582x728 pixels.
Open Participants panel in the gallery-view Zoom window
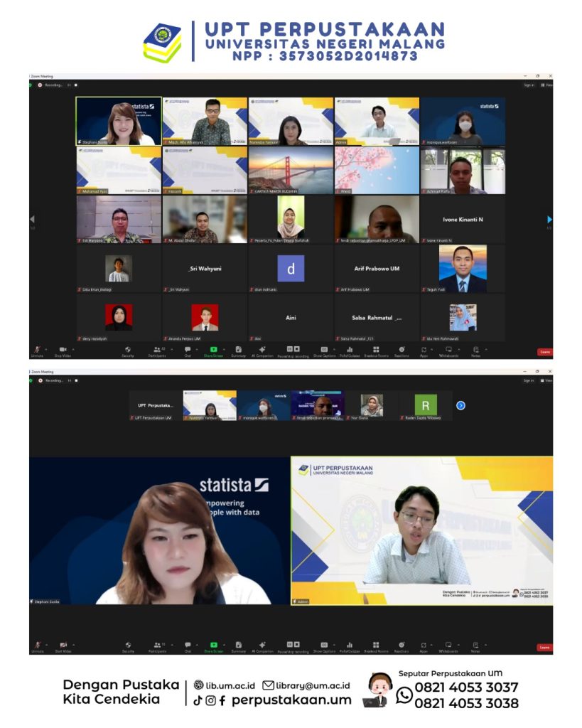(157, 351)
